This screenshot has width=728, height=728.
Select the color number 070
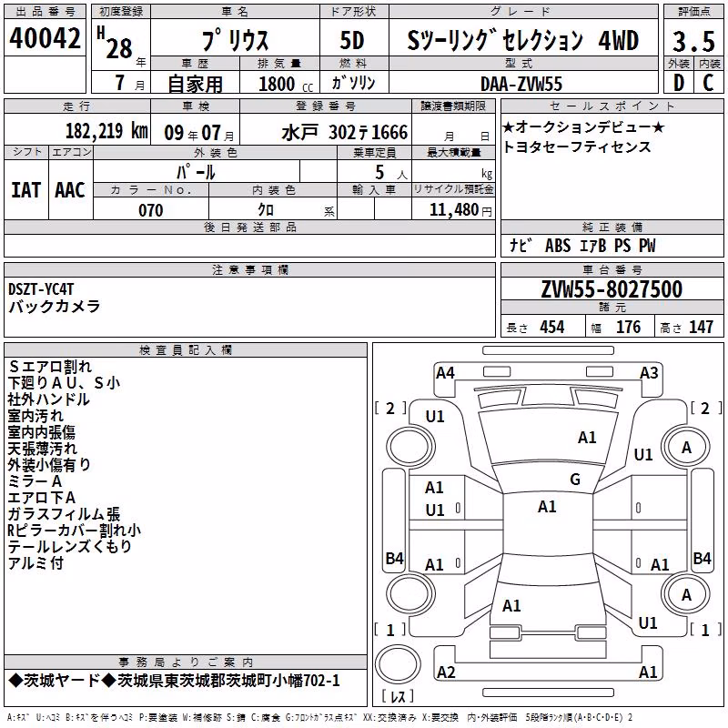(151, 210)
